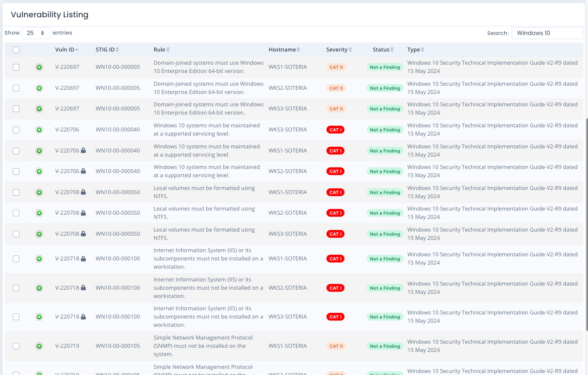The width and height of the screenshot is (588, 375).
Task: Click the search field containing Windows 10
Action: (548, 33)
